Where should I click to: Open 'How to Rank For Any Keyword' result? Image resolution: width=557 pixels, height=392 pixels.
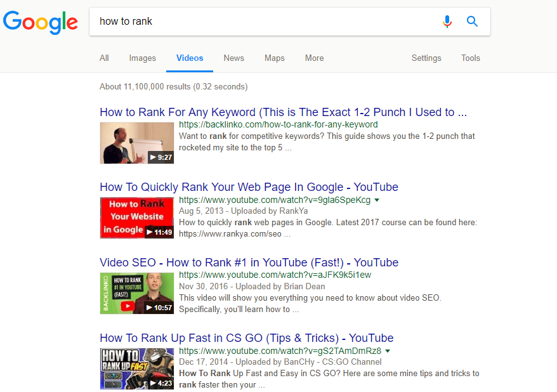[283, 112]
